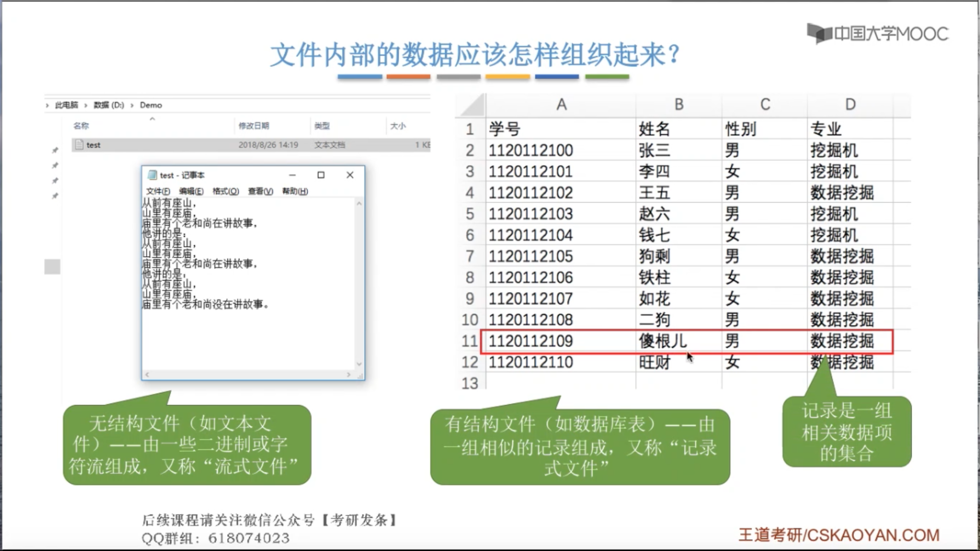The width and height of the screenshot is (980, 551).
Task: Click Notepad vertical scrollbar down arrow
Action: click(359, 364)
